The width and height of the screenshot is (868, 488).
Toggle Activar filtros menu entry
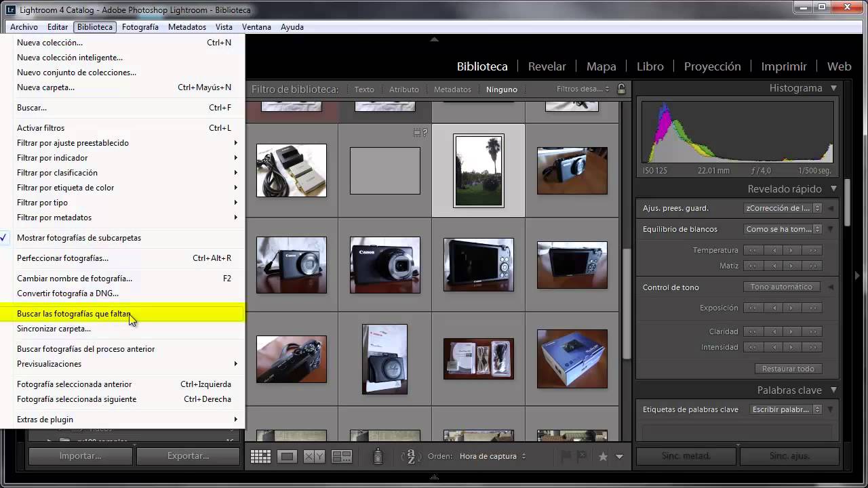pos(122,128)
